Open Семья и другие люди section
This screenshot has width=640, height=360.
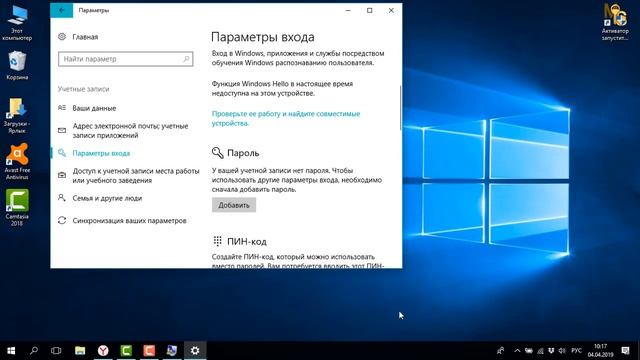coord(107,198)
